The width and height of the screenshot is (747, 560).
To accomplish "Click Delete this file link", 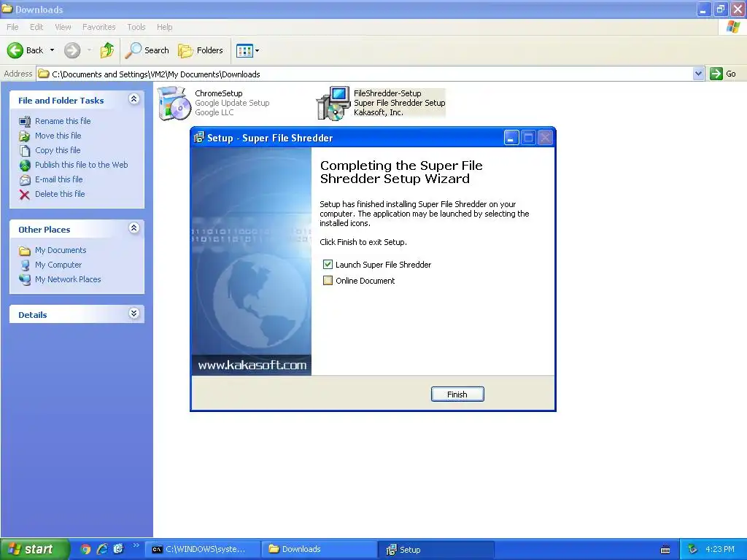I will click(60, 194).
